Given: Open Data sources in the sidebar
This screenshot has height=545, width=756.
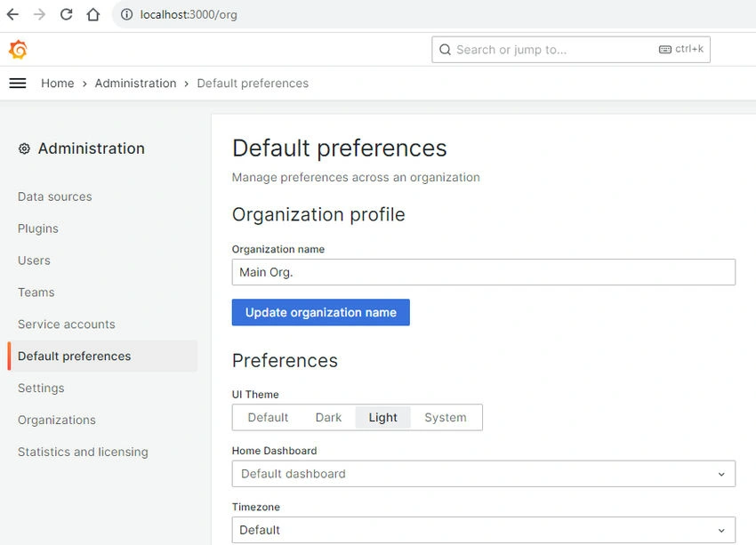Looking at the screenshot, I should point(54,196).
